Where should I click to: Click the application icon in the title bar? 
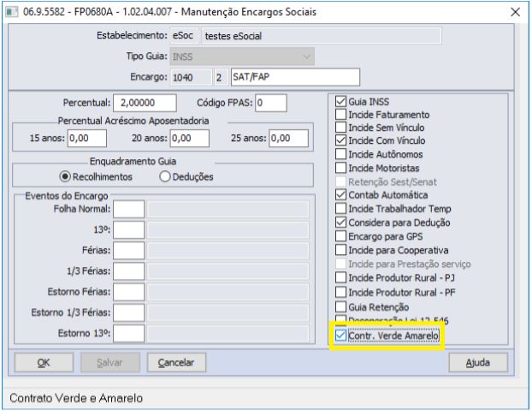pyautogui.click(x=11, y=12)
